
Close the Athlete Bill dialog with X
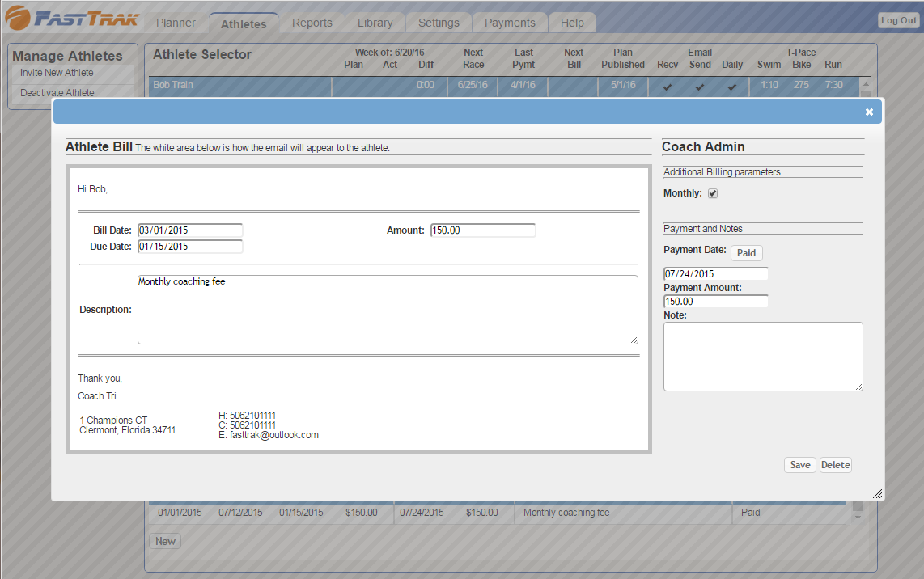[869, 112]
